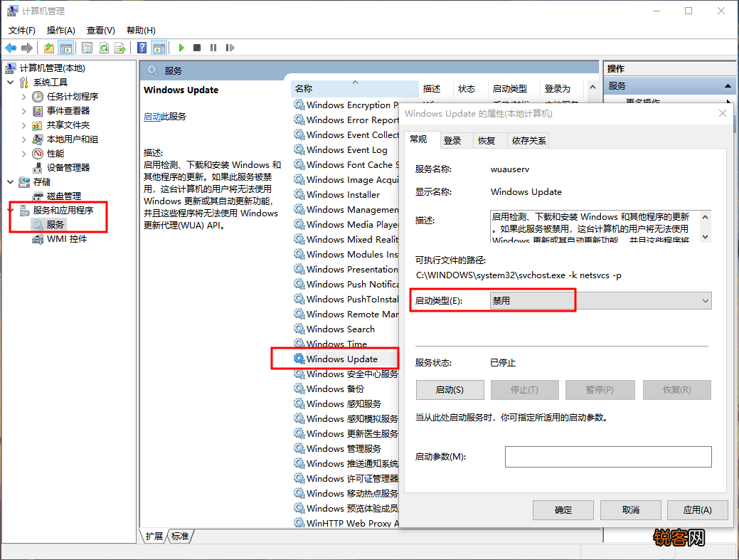Click the 取消 button
The image size is (739, 560).
(x=631, y=510)
